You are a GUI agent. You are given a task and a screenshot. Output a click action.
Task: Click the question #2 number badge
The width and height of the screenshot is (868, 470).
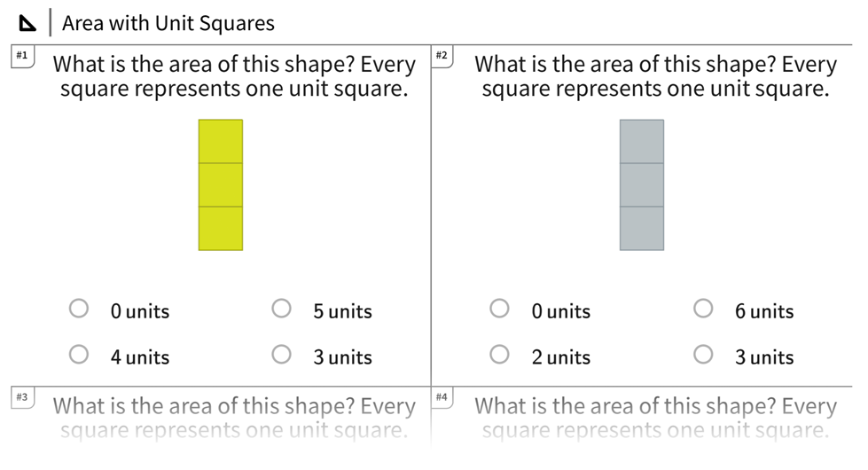(x=442, y=56)
